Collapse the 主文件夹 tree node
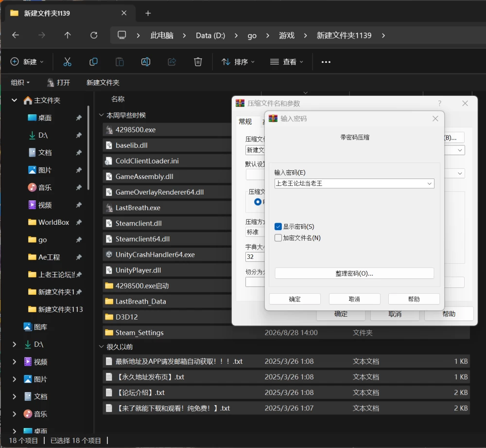 click(14, 100)
